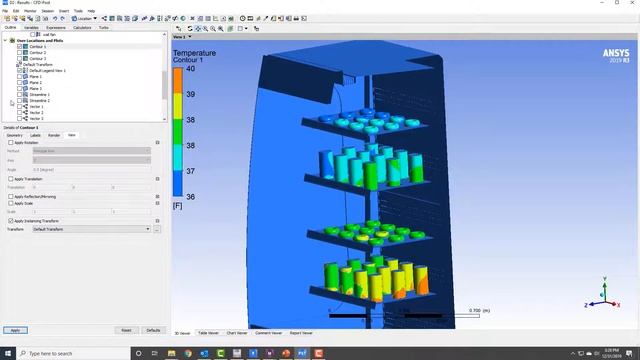Click the orange band of temperature legend
640x360 pixels.
click(x=178, y=80)
